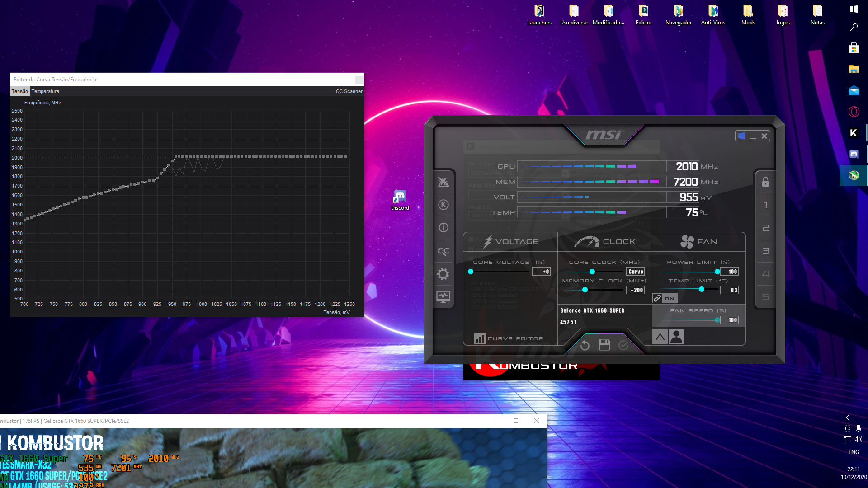Select profile slot 1 in Afterburner
The image size is (868, 488).
[765, 205]
